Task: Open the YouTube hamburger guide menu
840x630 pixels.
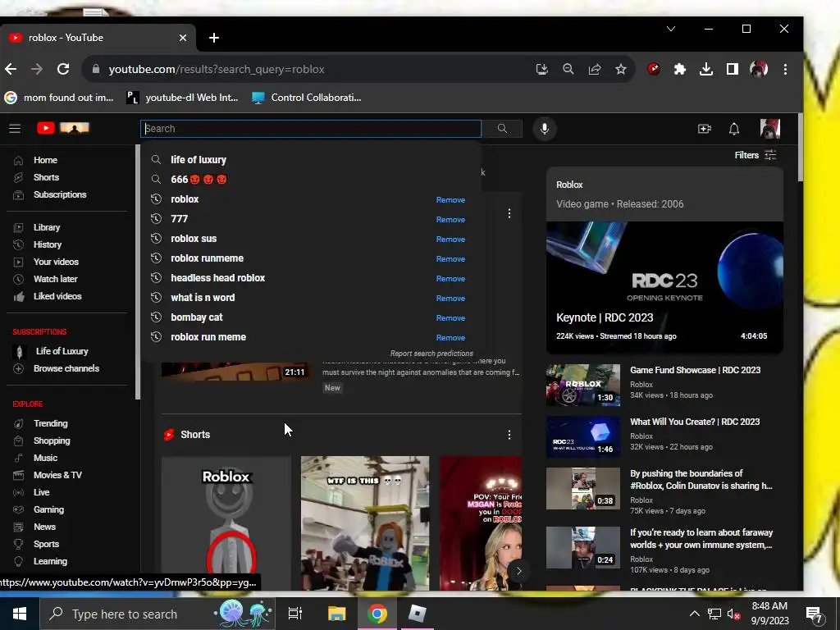Action: pos(15,129)
